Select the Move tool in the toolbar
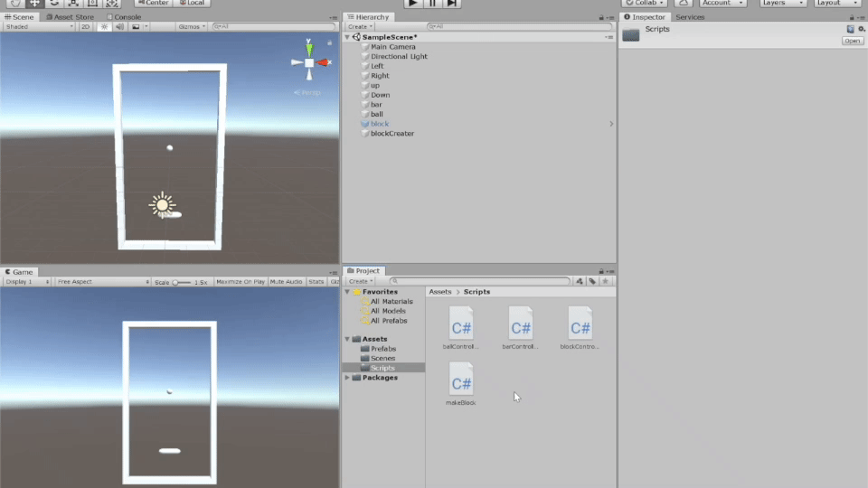The image size is (868, 488). click(x=35, y=4)
